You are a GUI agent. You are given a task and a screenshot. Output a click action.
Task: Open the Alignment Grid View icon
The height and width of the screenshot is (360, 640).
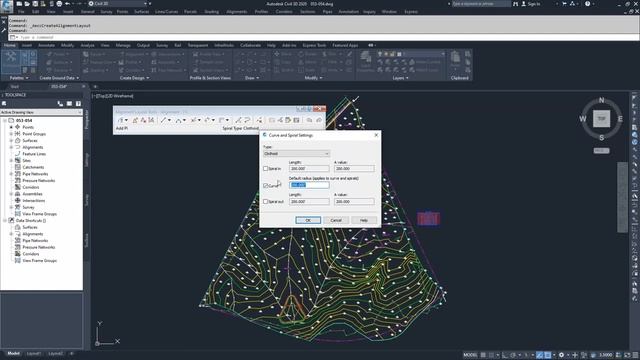296,120
